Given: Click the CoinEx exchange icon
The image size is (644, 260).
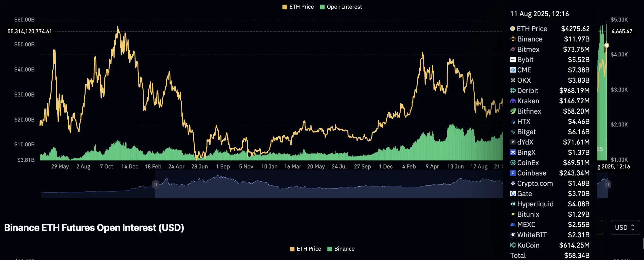Looking at the screenshot, I should [513, 163].
